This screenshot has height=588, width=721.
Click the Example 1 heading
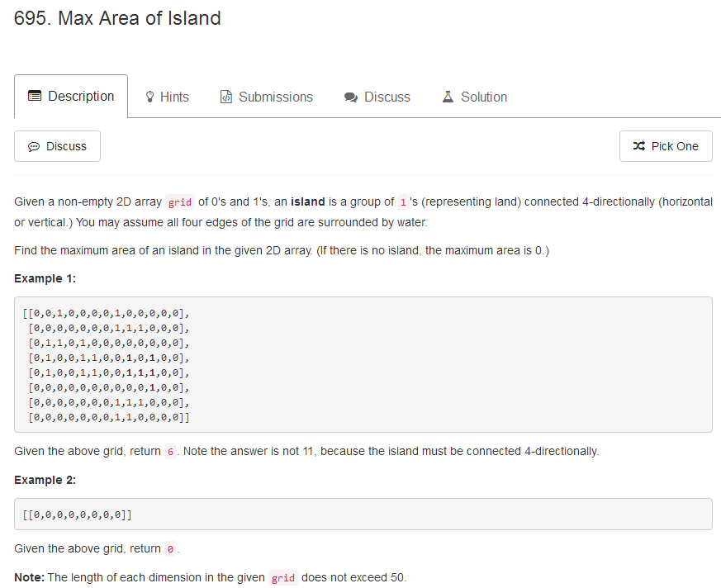(45, 278)
